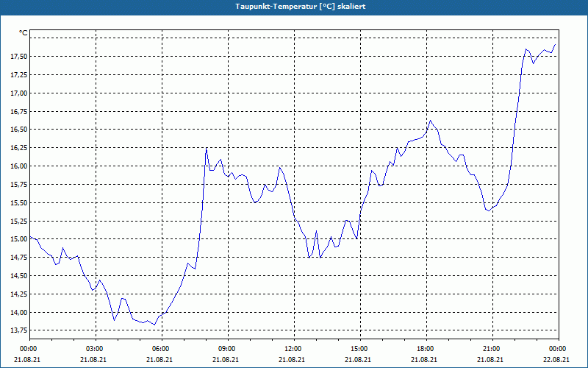Click the 14,00 axis tick label
The width and height of the screenshot is (588, 368).
click(19, 312)
